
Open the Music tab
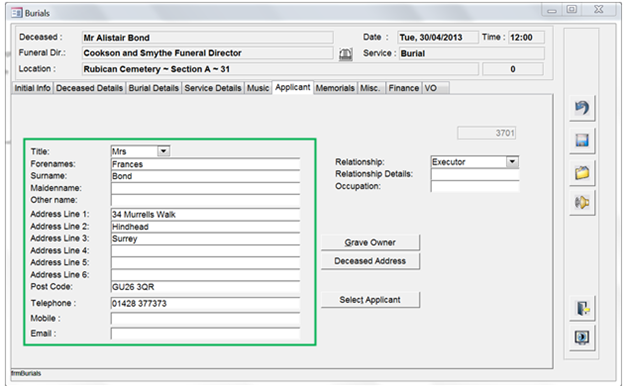pos(258,88)
